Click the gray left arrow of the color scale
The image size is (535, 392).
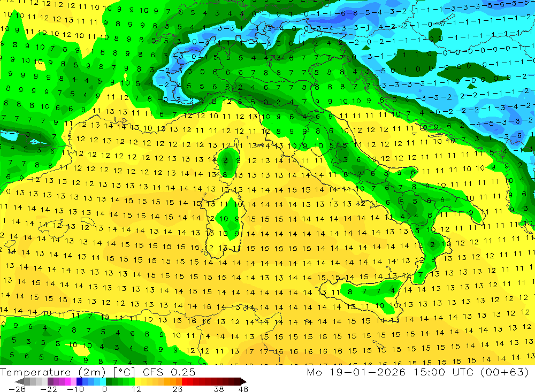click(x=19, y=381)
